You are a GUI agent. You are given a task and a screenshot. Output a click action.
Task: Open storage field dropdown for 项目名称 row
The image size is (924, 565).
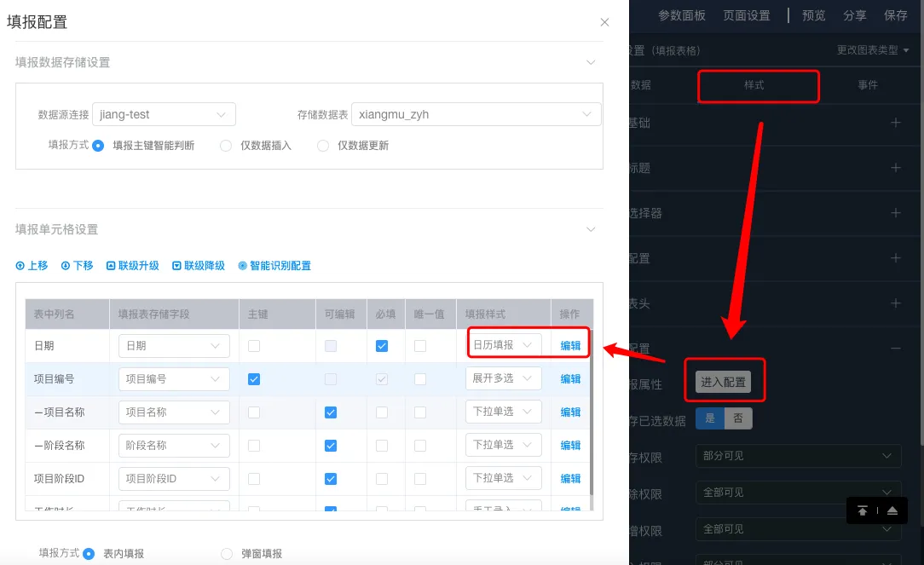(x=174, y=412)
